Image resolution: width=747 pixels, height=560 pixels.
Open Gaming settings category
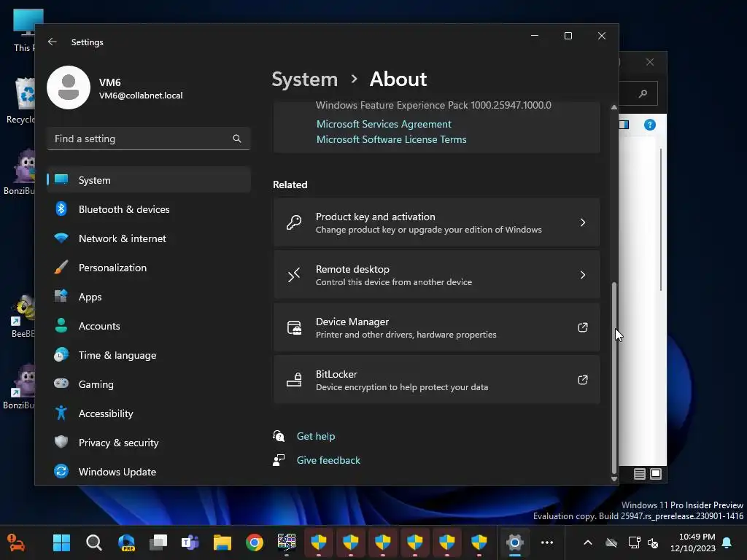(149, 384)
